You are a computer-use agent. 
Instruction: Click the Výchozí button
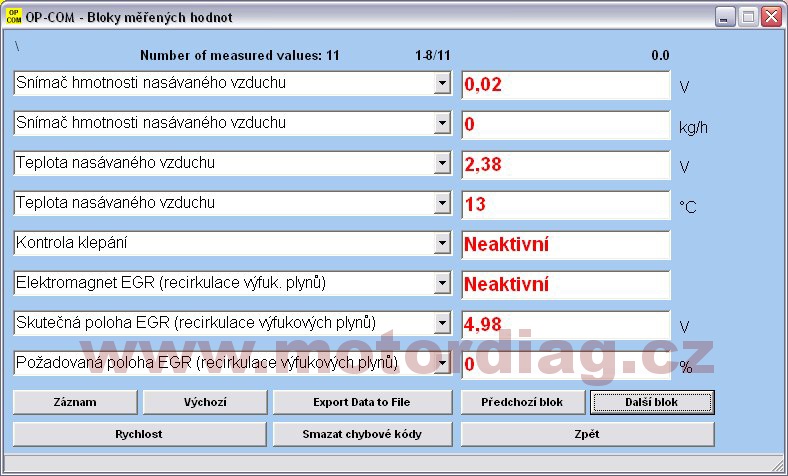pos(205,402)
